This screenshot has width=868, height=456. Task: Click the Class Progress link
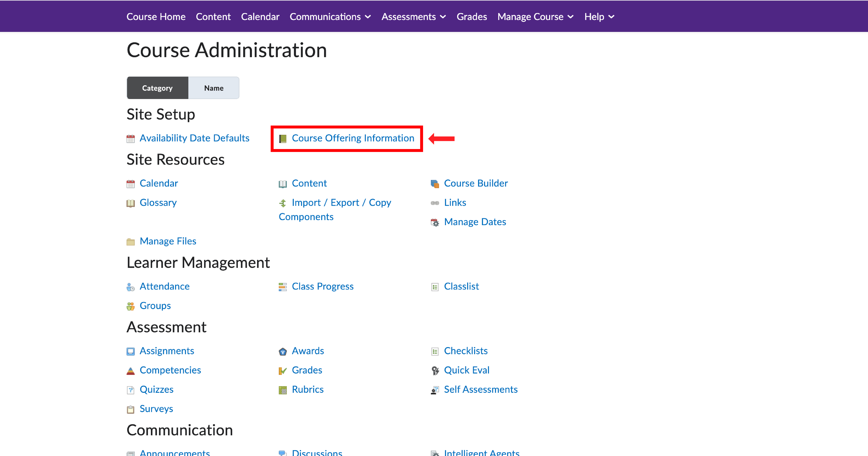(x=323, y=286)
